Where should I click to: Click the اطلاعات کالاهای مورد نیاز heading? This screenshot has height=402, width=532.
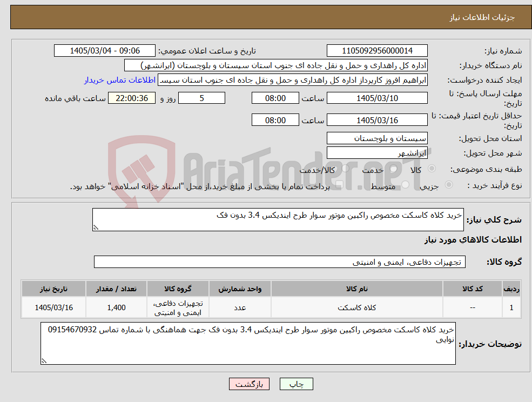(x=473, y=240)
